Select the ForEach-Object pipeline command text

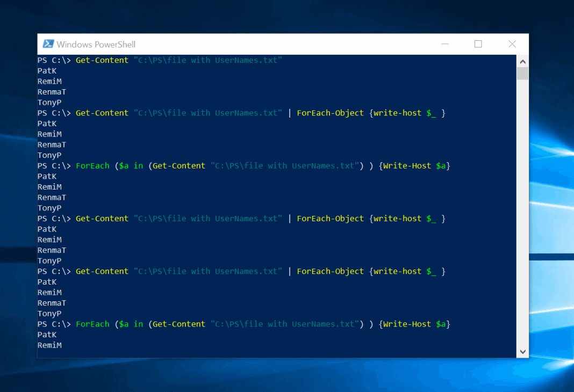pyautogui.click(x=330, y=113)
